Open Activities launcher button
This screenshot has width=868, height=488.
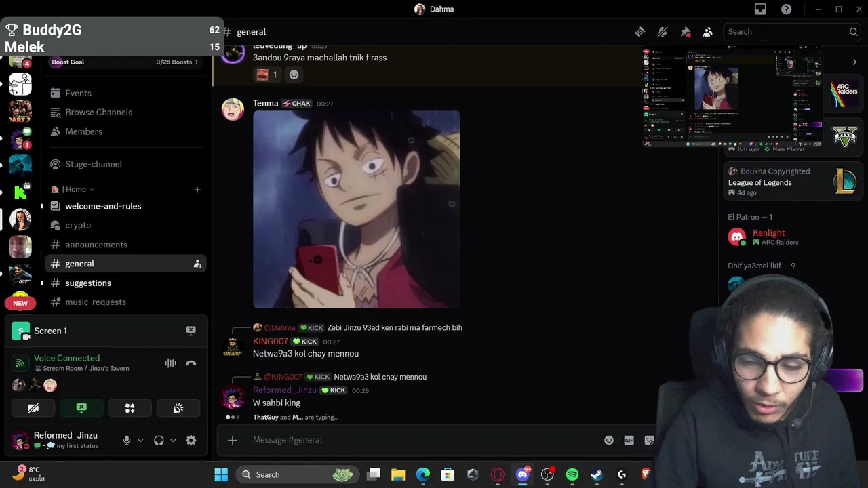pyautogui.click(x=130, y=408)
